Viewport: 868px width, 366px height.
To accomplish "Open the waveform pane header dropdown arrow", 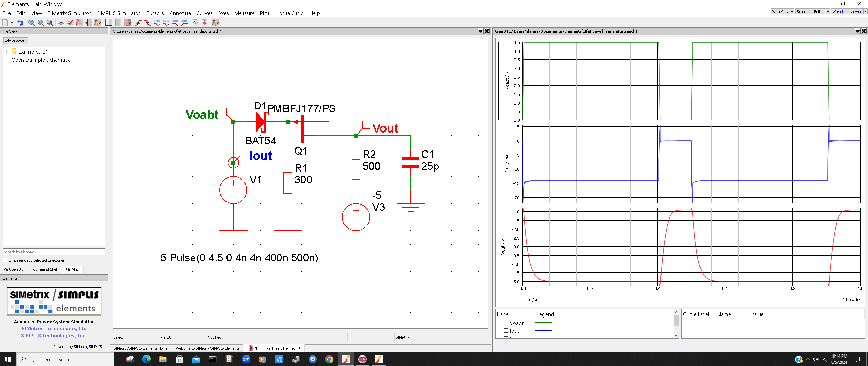I will (857, 31).
